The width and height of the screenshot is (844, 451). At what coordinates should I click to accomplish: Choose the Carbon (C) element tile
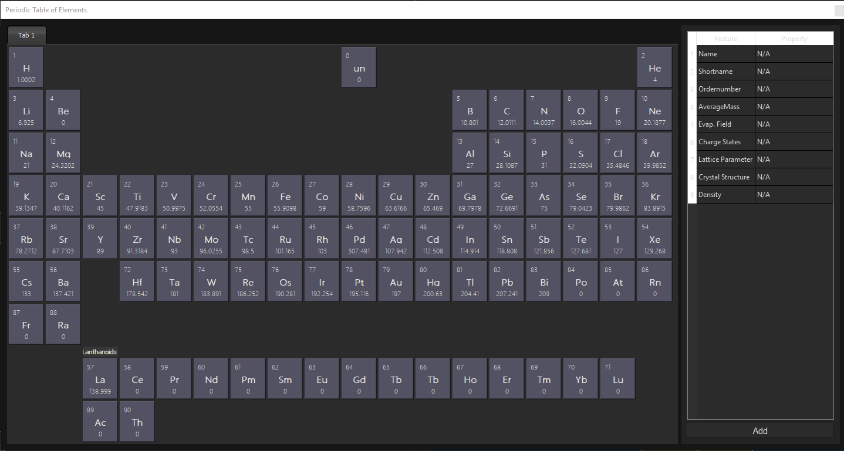(507, 110)
